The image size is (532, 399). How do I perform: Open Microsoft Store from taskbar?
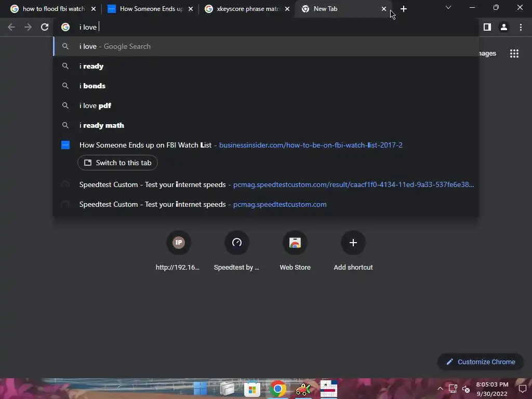(252, 389)
